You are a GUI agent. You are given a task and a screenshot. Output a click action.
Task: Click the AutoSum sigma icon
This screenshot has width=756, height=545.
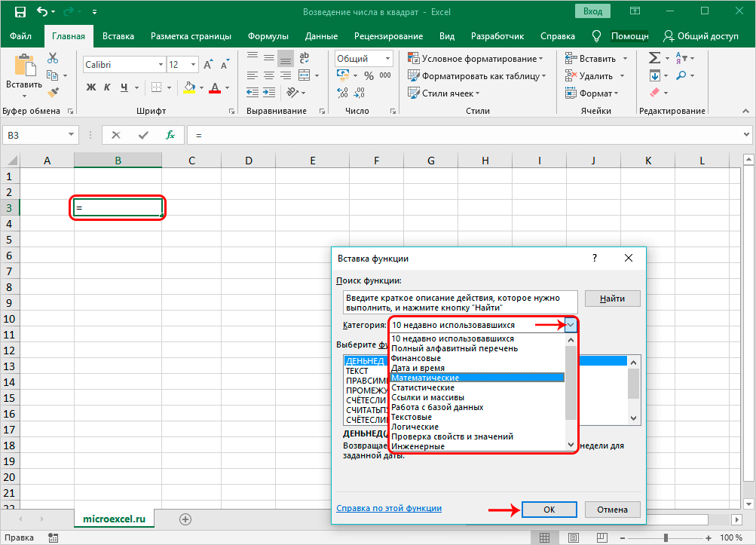point(653,58)
